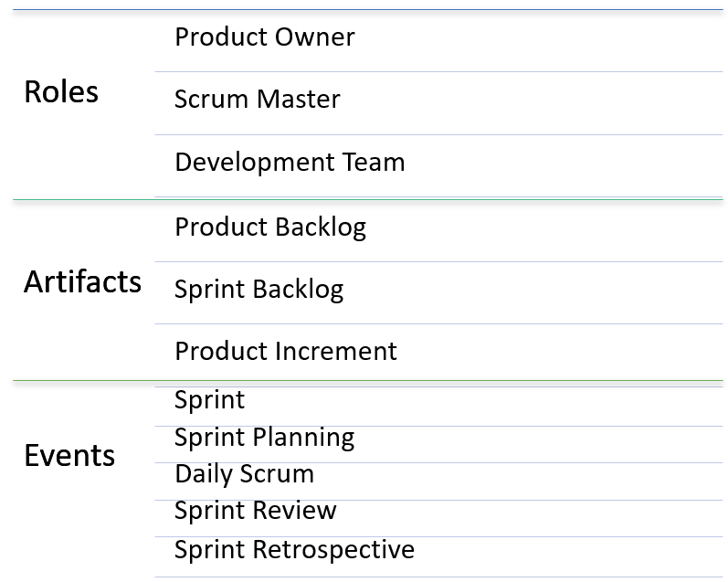Viewport: 728px width, 582px height.
Task: Select the Product Backlog entry
Action: pos(270,227)
